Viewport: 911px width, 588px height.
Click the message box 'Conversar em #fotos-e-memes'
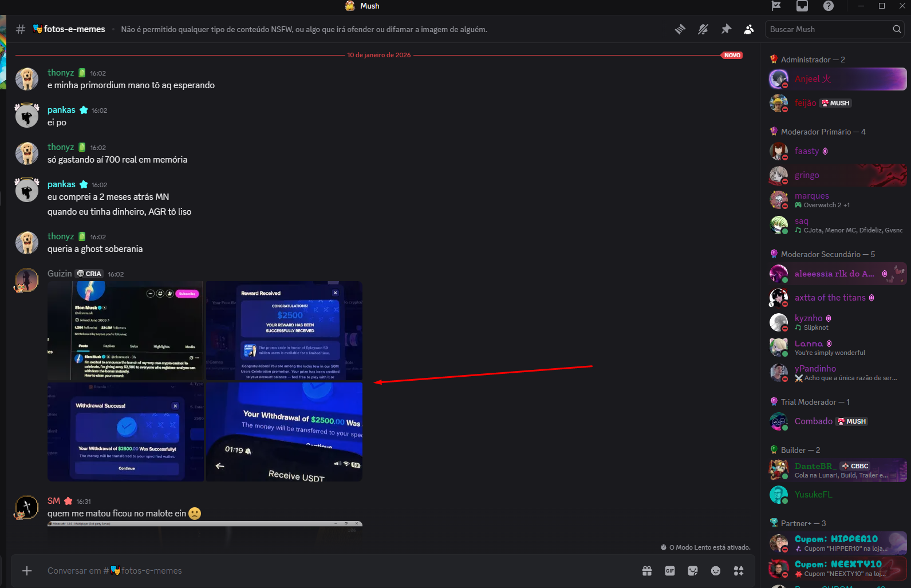(338, 571)
